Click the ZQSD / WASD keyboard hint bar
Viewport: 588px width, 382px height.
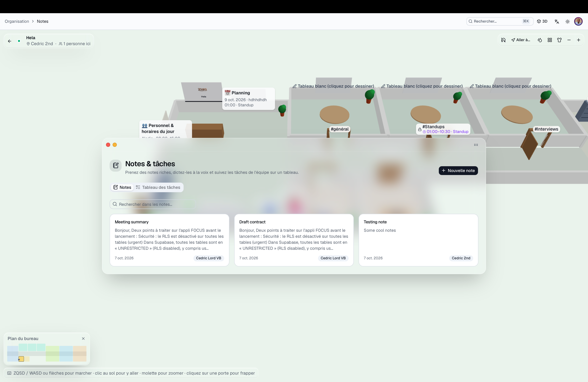click(x=131, y=373)
